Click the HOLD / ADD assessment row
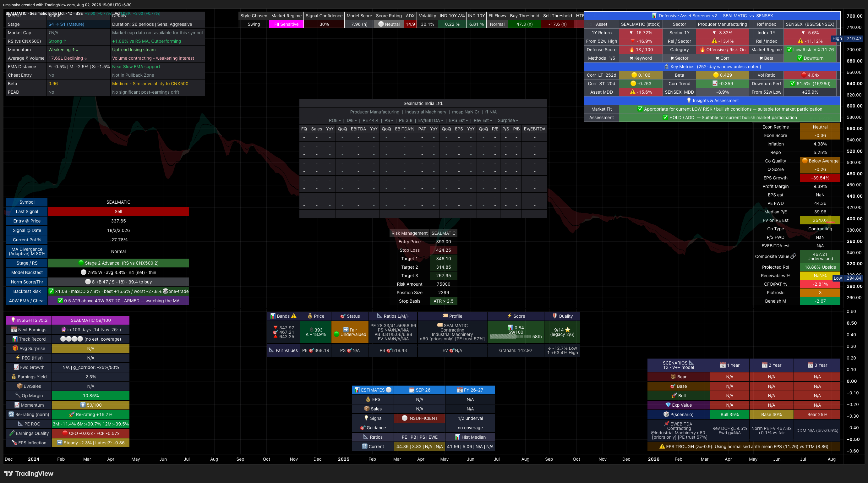The image size is (868, 483). 712,117
